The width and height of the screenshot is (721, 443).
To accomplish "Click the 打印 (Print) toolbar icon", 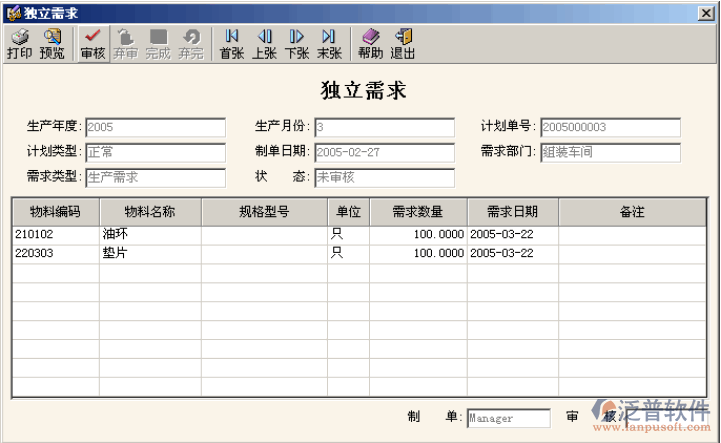I will click(x=19, y=43).
